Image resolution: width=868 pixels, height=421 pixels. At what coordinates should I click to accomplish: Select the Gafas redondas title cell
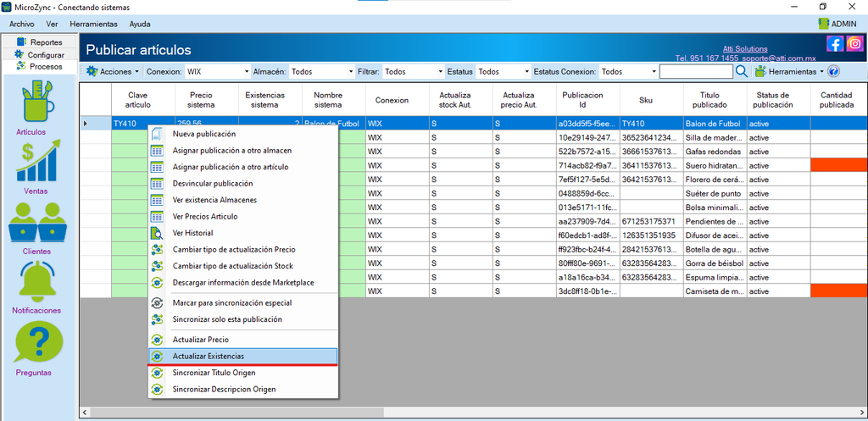(715, 152)
